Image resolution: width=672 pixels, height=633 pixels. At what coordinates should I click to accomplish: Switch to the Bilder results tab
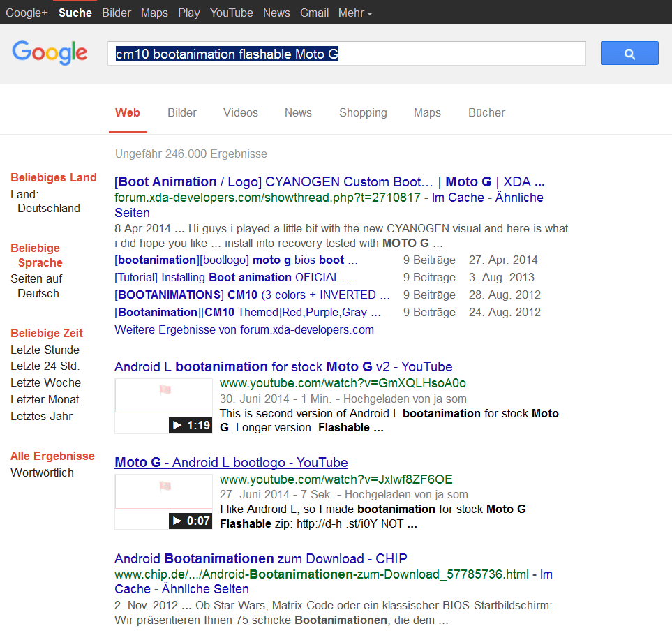(x=182, y=113)
